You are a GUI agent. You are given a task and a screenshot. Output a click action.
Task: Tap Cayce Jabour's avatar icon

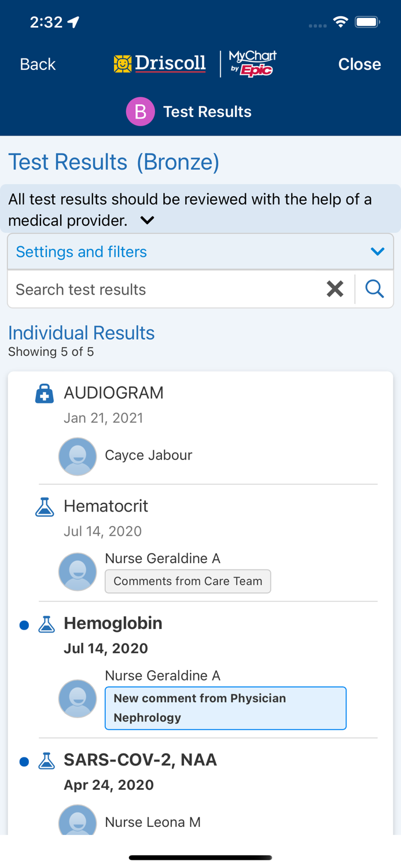tap(78, 456)
